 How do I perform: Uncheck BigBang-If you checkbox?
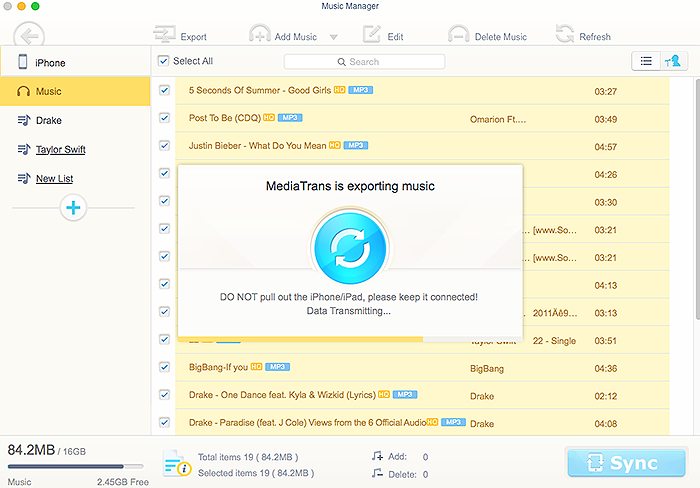pos(164,367)
